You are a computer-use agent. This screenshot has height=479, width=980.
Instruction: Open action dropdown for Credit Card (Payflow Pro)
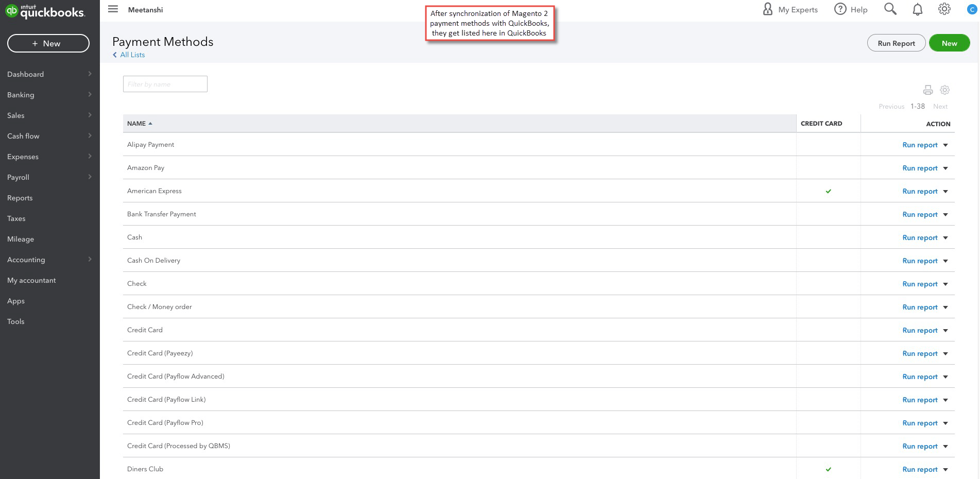click(x=945, y=423)
